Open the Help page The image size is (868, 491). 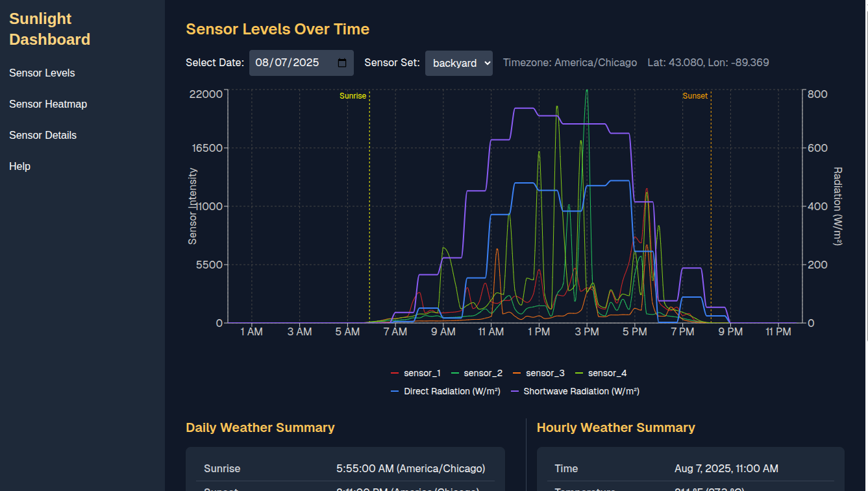20,167
